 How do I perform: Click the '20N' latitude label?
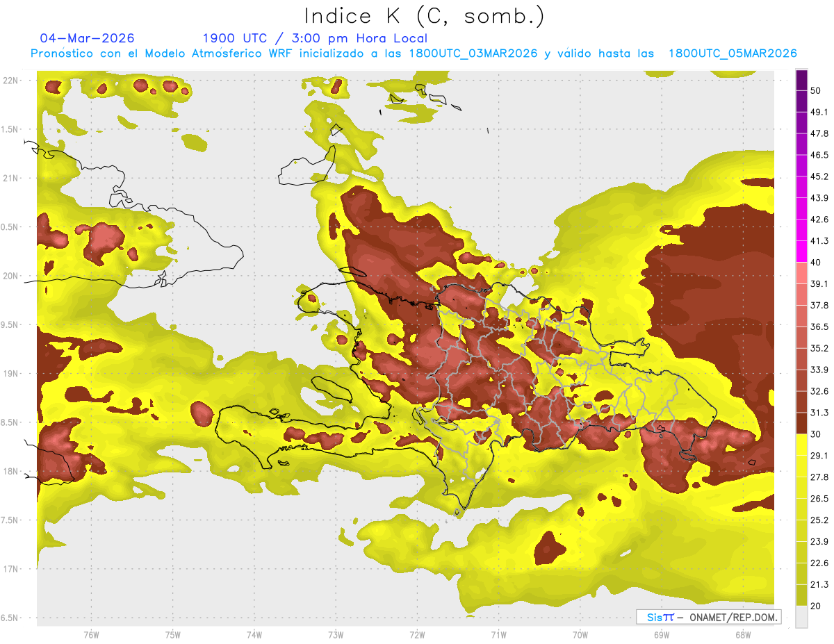(10, 276)
